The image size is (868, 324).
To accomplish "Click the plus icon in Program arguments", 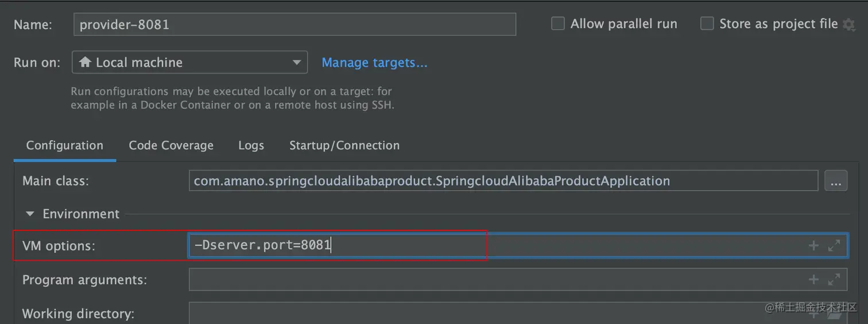I will pos(813,280).
